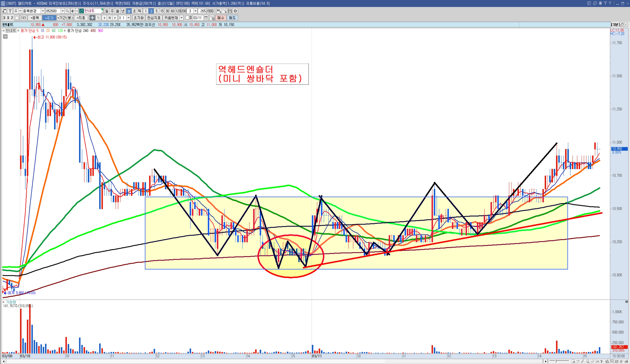Toggle the =주기 sync button
This screenshot has height=364, width=630.
coord(49,18)
